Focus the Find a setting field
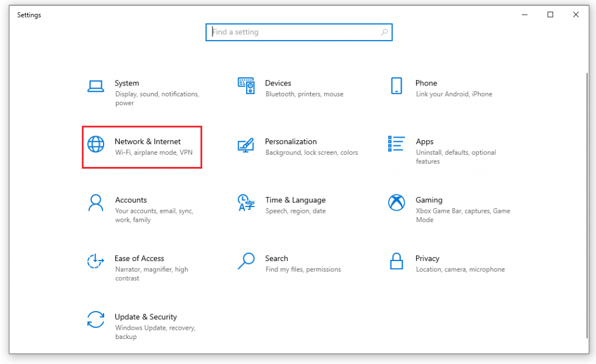 (x=299, y=32)
